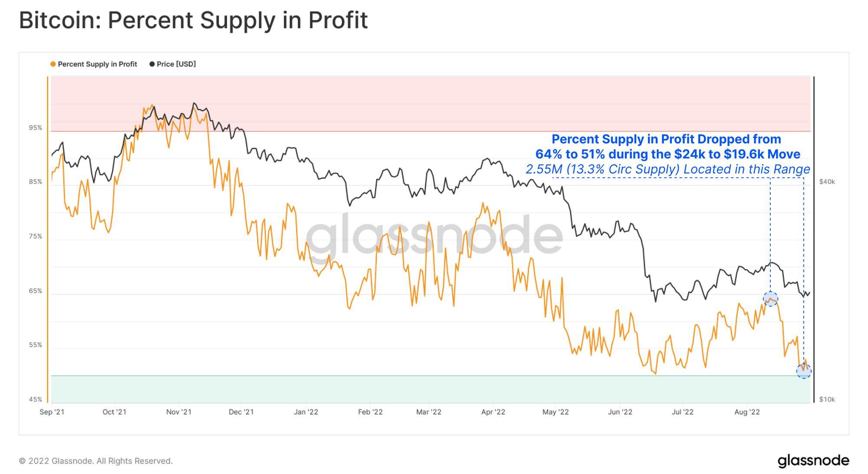Click the green shaded zone at bottom
Viewport: 868px width, 474px height.
point(430,389)
